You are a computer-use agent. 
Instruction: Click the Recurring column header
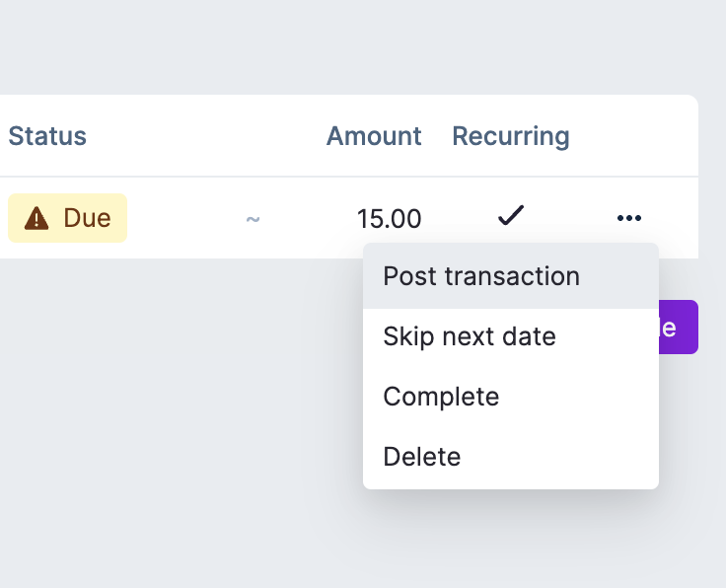511,136
